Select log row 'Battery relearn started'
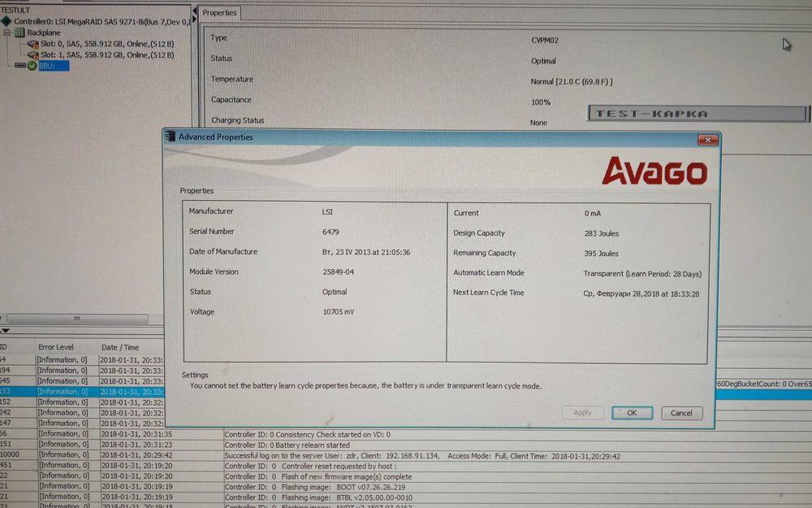 [x=406, y=445]
